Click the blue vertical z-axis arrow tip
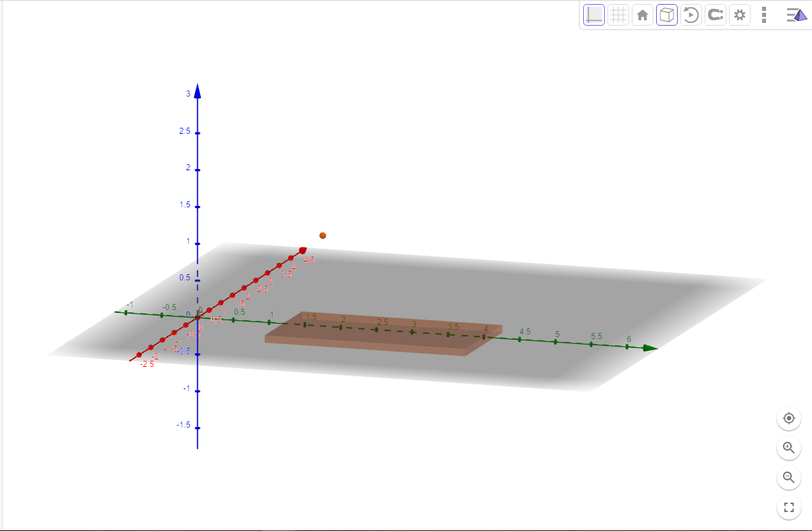The image size is (812, 531). pyautogui.click(x=197, y=91)
